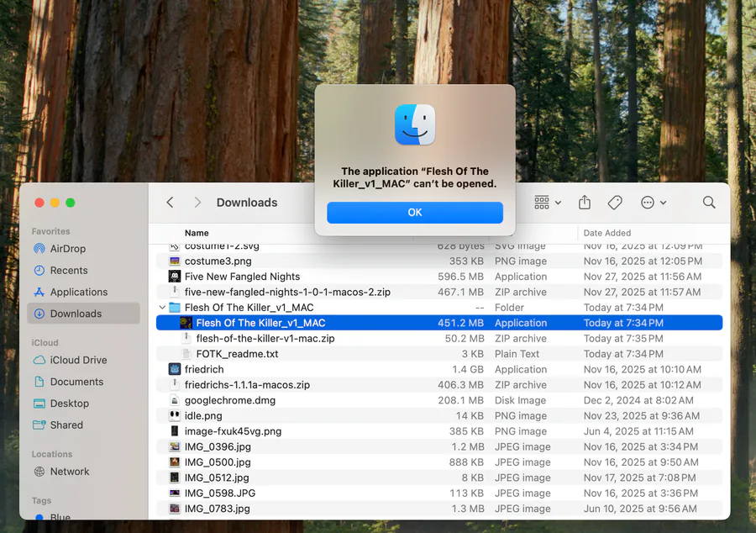Screen dimensions: 756x533
Task: Collapse the Flesh Of The Killer_v1_MAC folder
Action: 162,307
